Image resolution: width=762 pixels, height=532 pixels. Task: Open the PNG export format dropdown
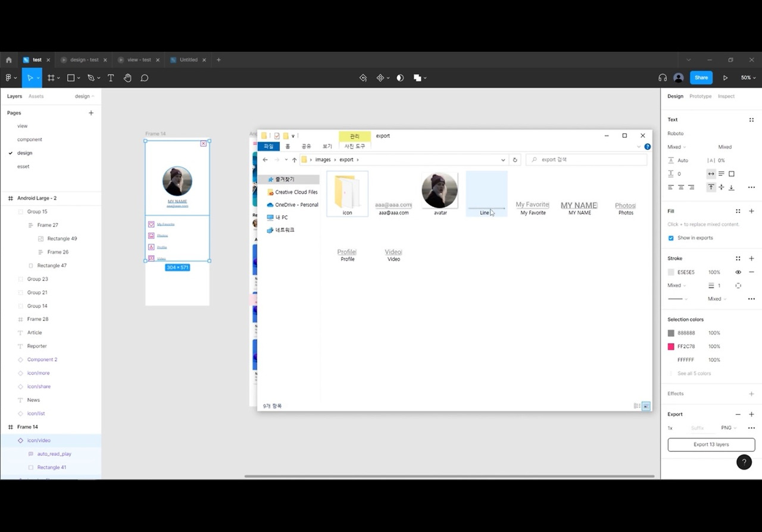click(x=728, y=428)
